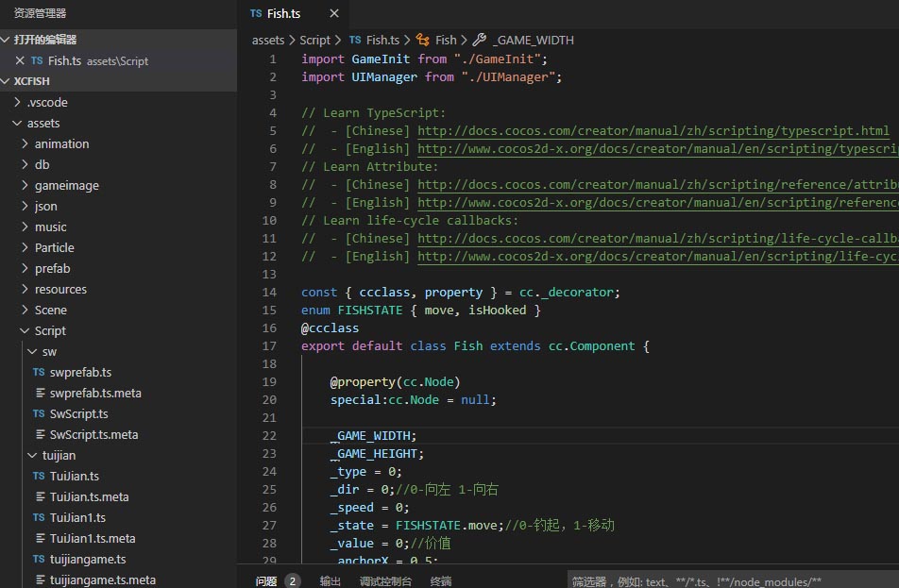This screenshot has height=588, width=899.
Task: Collapse the Script folder
Action: 50,330
